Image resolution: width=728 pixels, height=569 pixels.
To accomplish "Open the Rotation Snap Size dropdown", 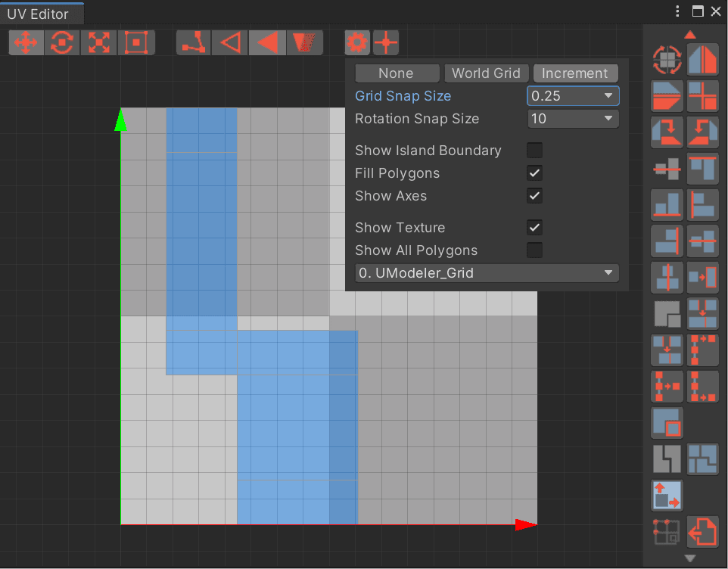I will pyautogui.click(x=573, y=118).
